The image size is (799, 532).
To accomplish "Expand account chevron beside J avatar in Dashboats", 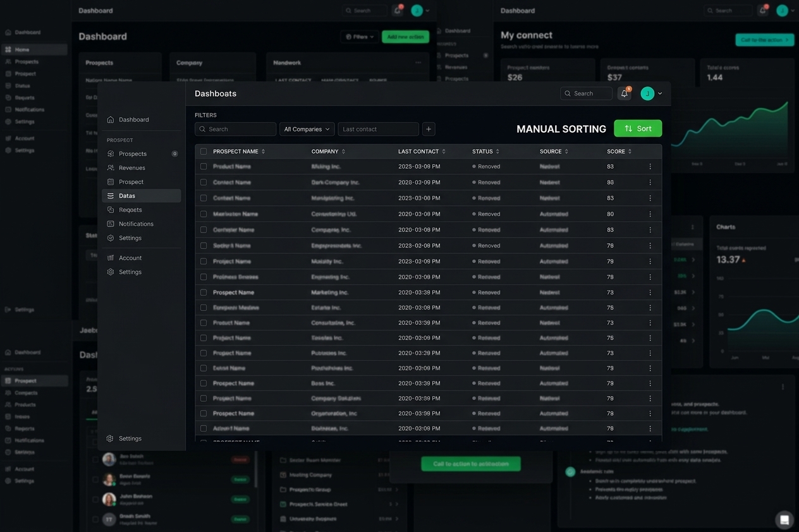I will coord(660,94).
